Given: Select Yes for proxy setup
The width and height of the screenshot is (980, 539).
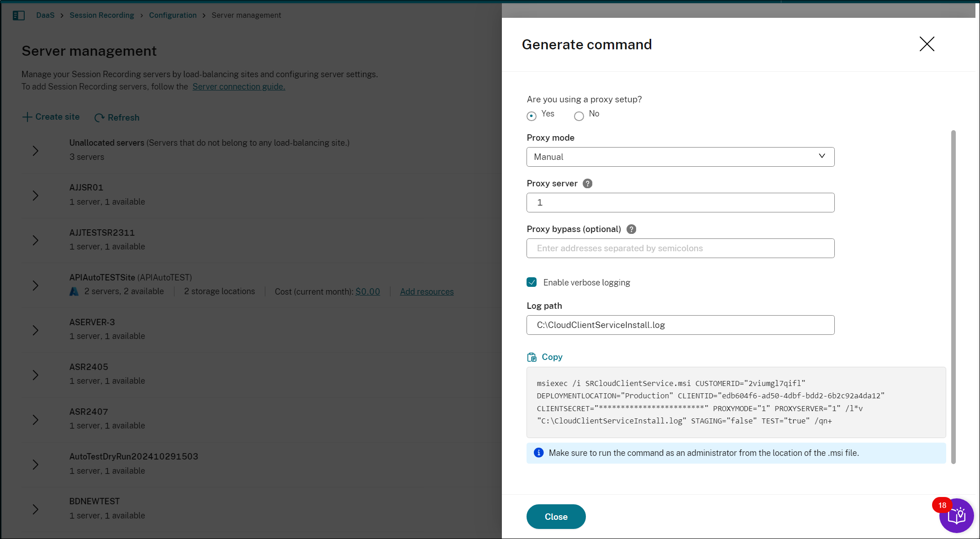Looking at the screenshot, I should point(532,116).
